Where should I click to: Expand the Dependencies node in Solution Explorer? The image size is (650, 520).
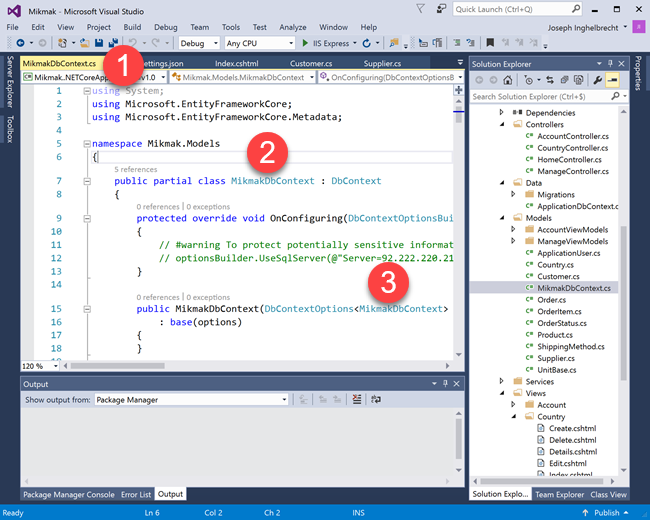[501, 112]
